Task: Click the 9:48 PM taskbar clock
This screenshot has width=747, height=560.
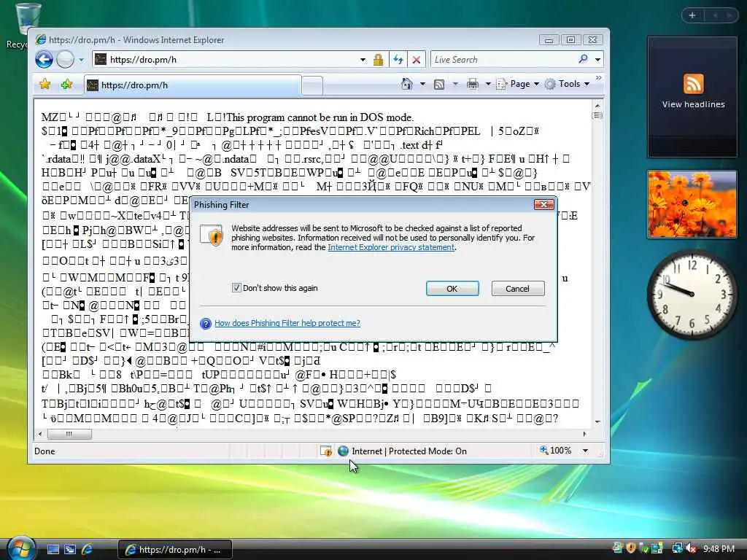Action: (719, 549)
